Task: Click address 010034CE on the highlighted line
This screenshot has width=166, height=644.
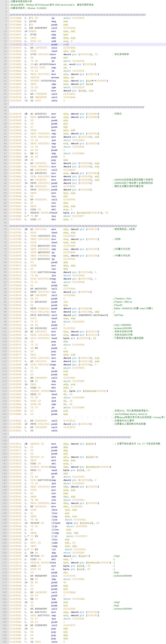Action: point(15,45)
